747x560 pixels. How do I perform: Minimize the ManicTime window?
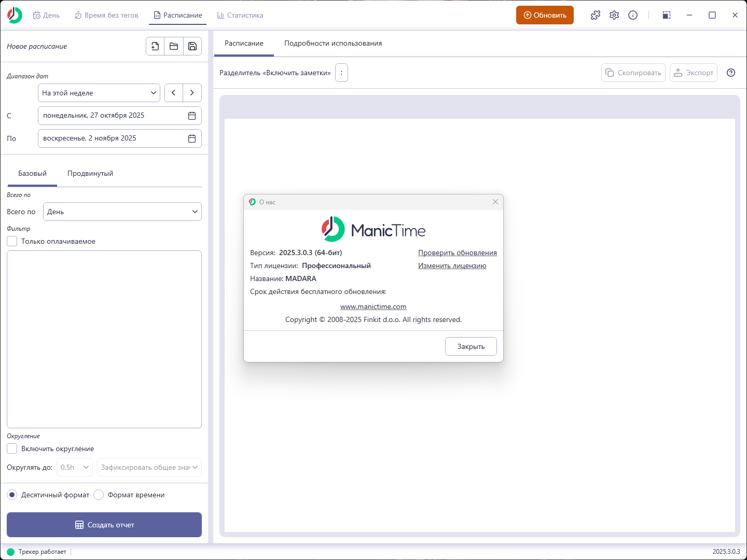689,15
